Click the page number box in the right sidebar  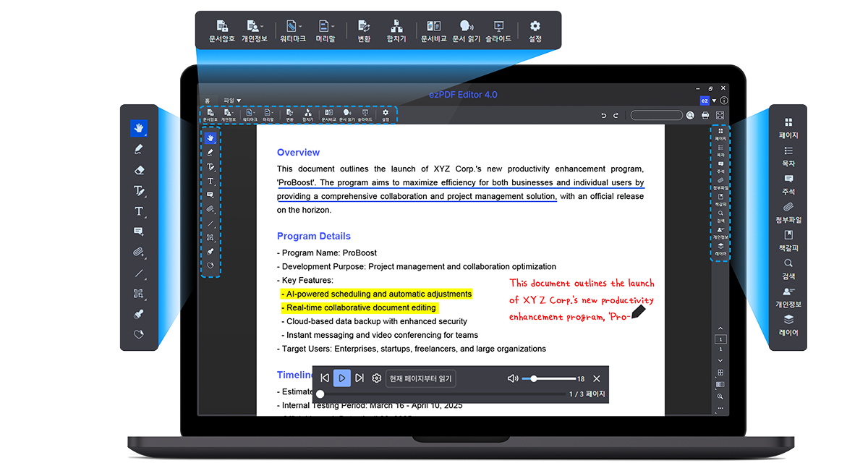pyautogui.click(x=720, y=339)
